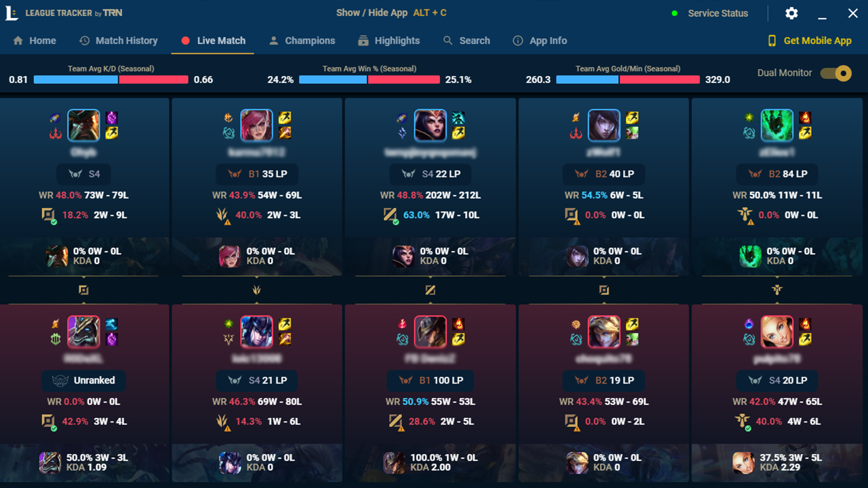Viewport: 868px width, 488px height.
Task: Click the Unranked badge on red team first player
Action: (83, 380)
